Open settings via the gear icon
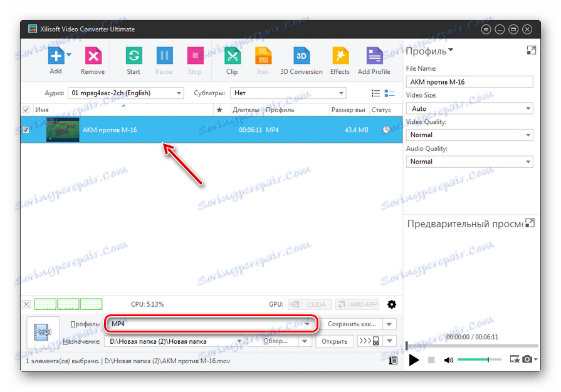The width and height of the screenshot is (561, 392). [x=392, y=304]
